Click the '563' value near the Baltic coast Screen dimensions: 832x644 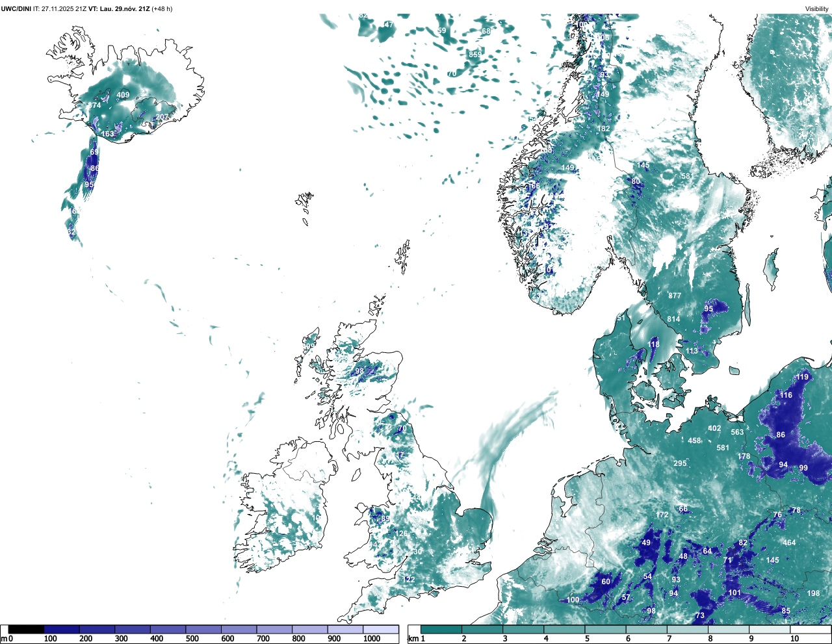(737, 432)
